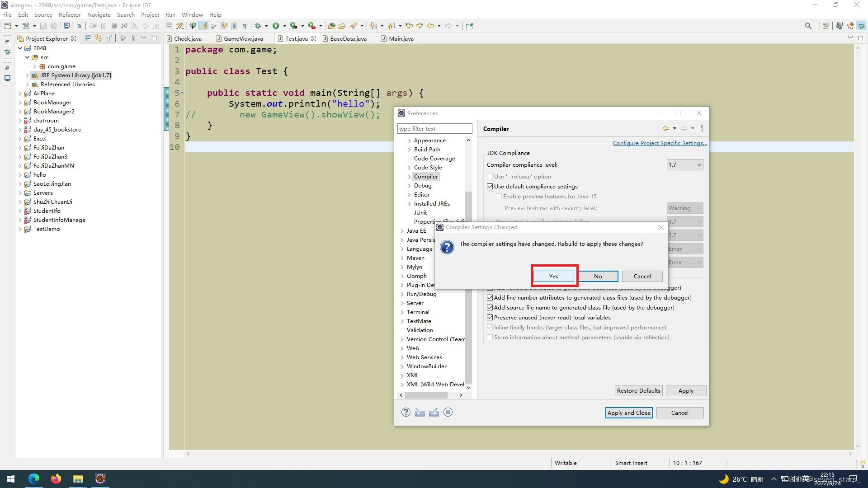Expand the Maven preferences node
868x488 pixels.
pyautogui.click(x=402, y=258)
